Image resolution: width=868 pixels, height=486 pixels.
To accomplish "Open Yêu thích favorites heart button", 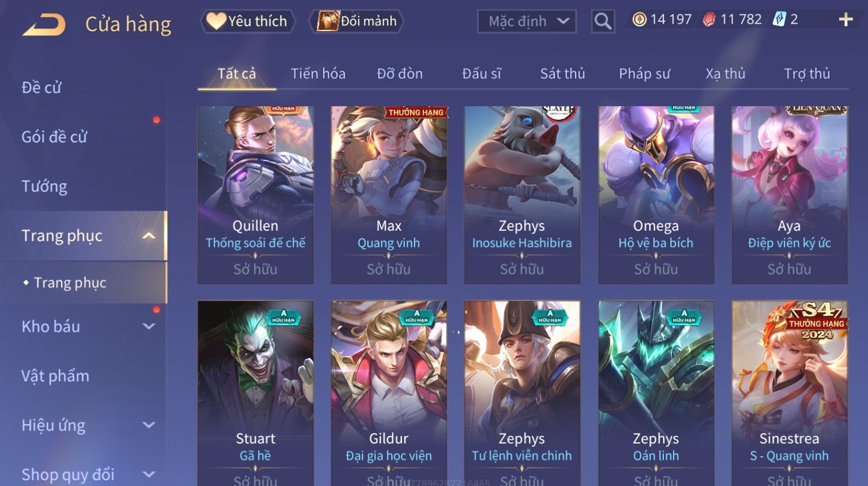I will 247,21.
